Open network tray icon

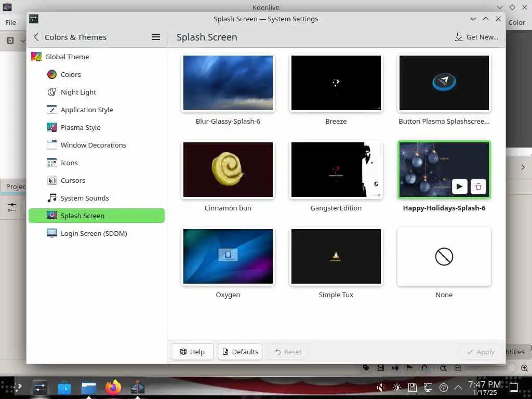pos(428,387)
